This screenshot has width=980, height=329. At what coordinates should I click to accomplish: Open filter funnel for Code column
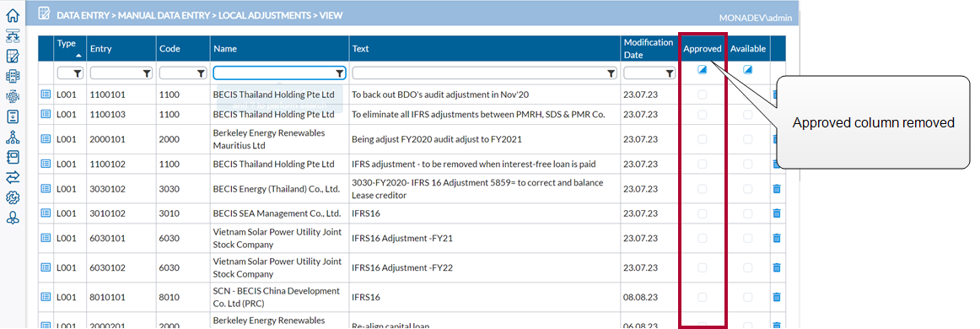(x=201, y=73)
